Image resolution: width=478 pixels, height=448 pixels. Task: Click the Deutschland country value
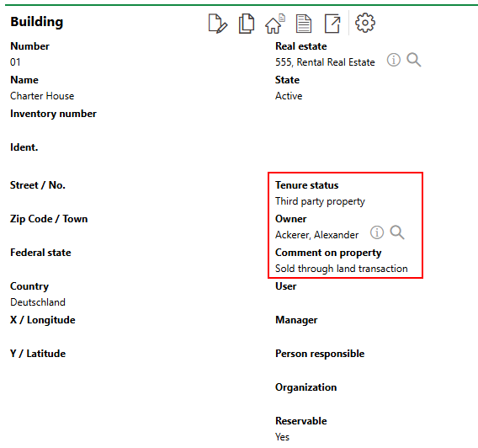(x=38, y=302)
